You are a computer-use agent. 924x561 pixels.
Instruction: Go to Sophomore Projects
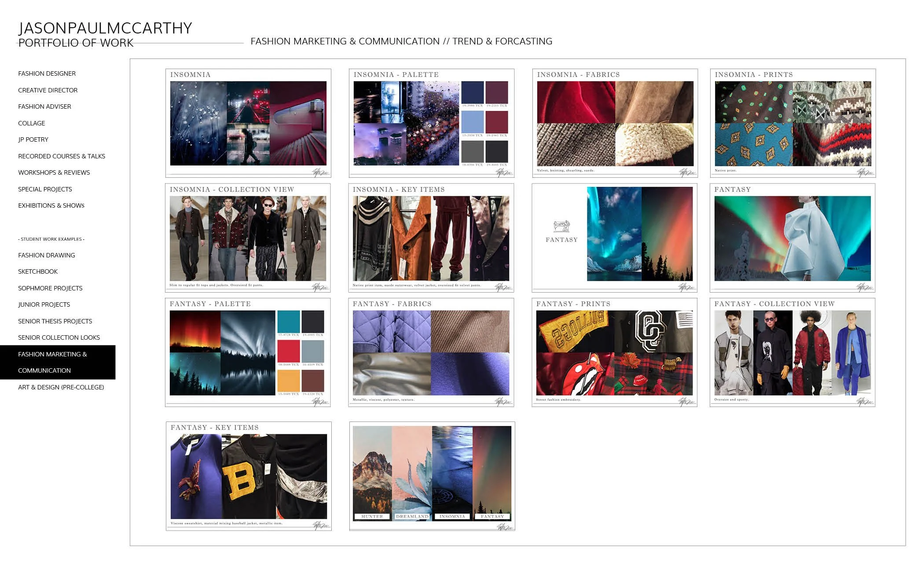click(50, 288)
